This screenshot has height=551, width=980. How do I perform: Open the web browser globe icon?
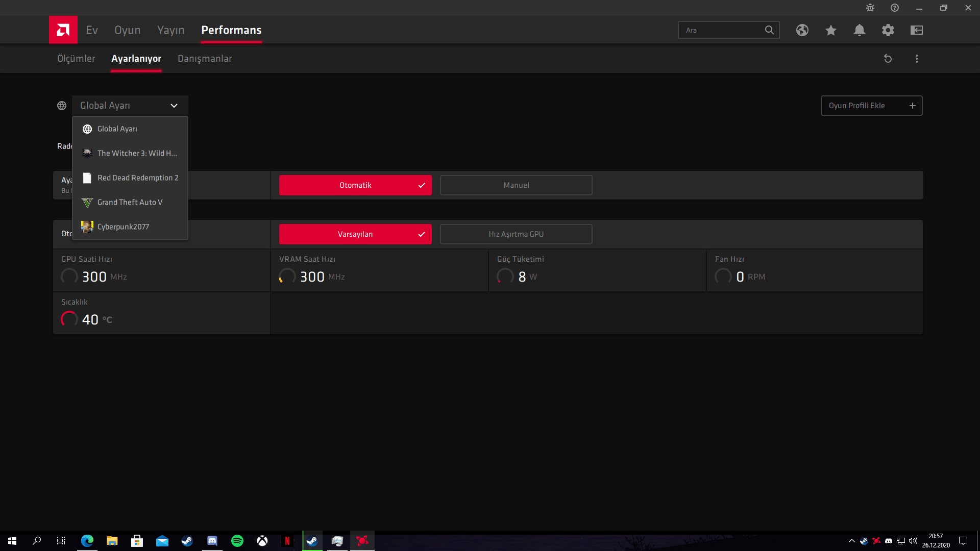pyautogui.click(x=802, y=30)
